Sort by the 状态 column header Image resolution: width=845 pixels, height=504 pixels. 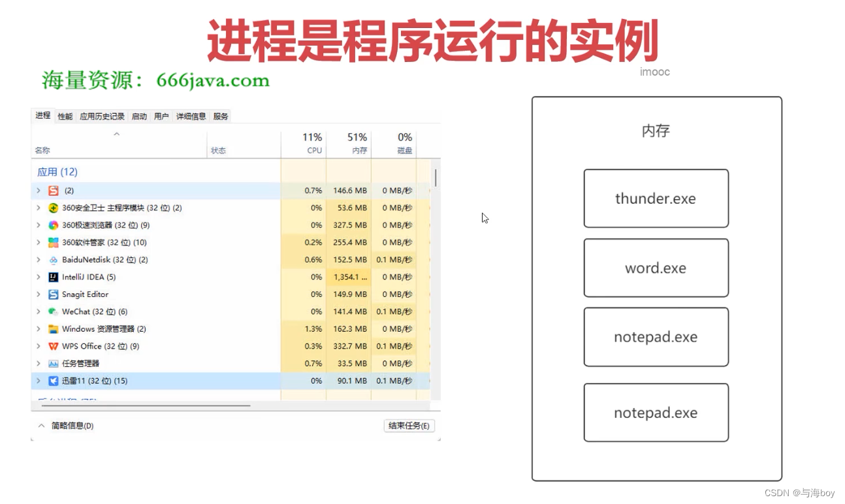[244, 144]
